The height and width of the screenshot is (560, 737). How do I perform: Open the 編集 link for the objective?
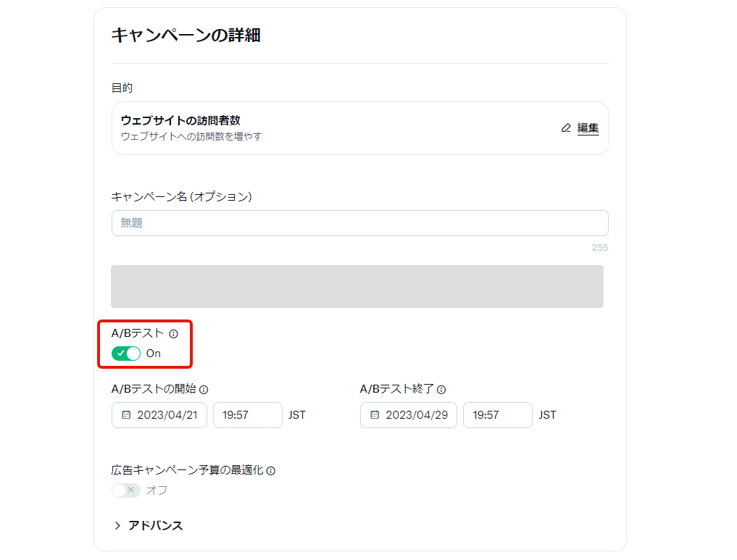588,128
